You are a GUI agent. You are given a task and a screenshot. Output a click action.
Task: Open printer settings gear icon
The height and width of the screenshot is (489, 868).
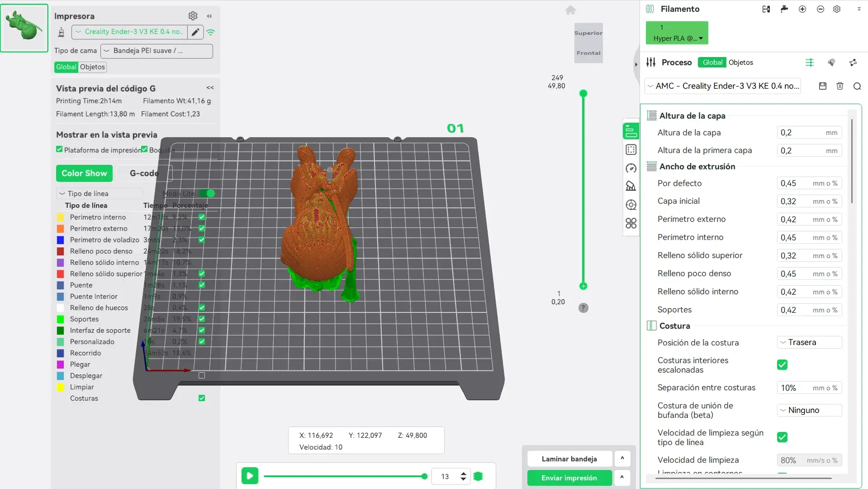point(193,16)
